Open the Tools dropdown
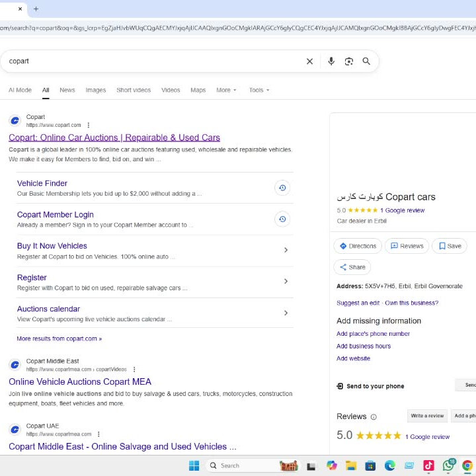 [x=259, y=90]
